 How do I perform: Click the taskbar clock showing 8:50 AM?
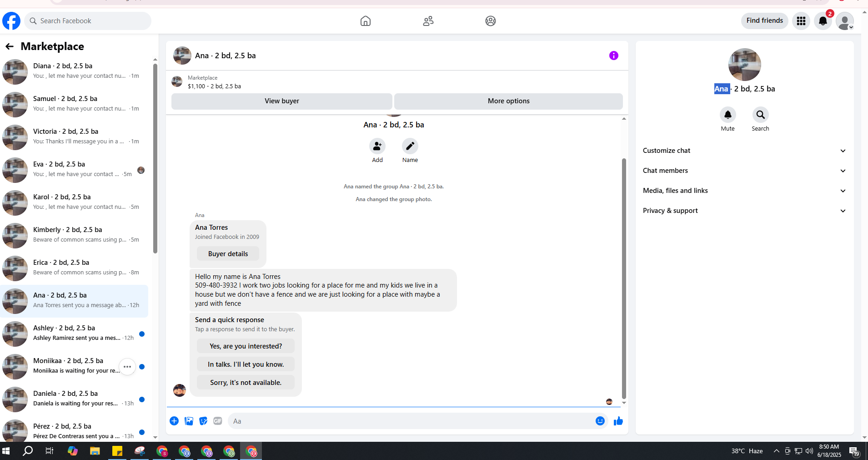tap(829, 451)
